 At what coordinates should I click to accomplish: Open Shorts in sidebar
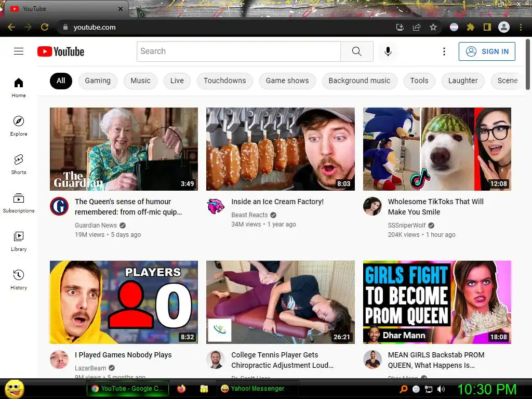[x=19, y=164]
